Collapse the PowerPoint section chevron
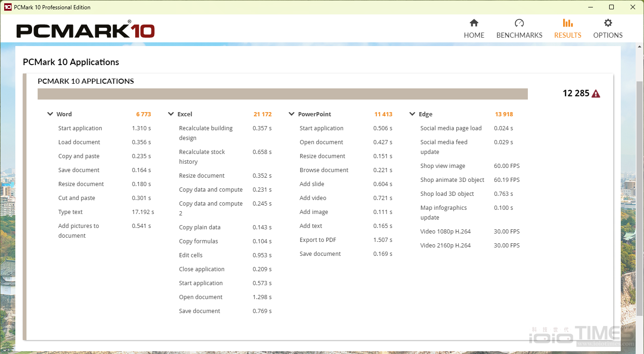 click(x=292, y=114)
